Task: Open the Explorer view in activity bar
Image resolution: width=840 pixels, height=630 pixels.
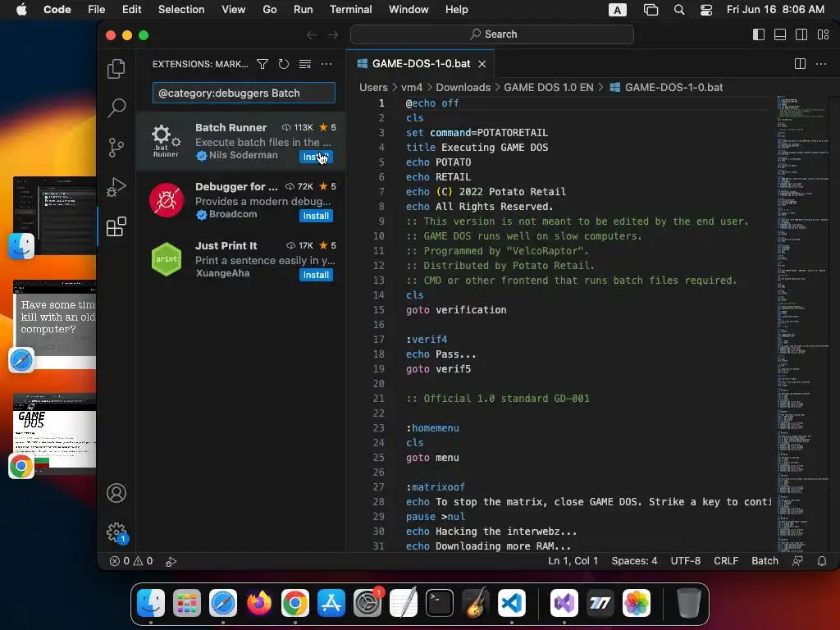Action: (116, 69)
